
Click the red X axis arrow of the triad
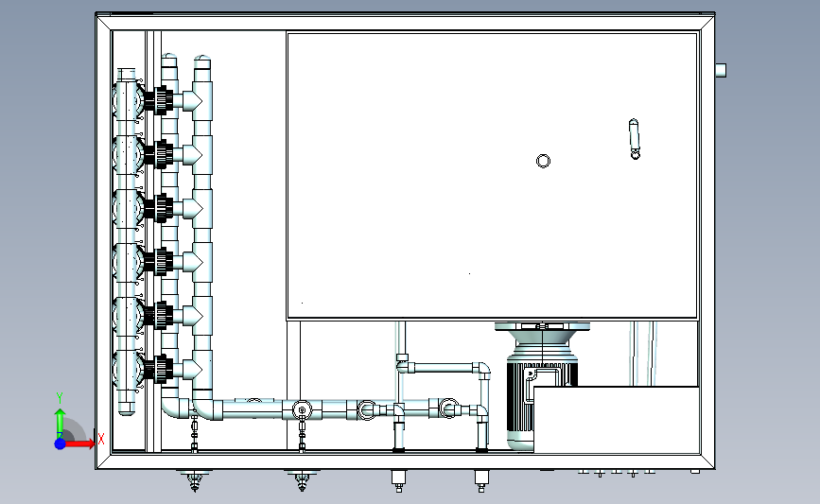click(x=79, y=443)
